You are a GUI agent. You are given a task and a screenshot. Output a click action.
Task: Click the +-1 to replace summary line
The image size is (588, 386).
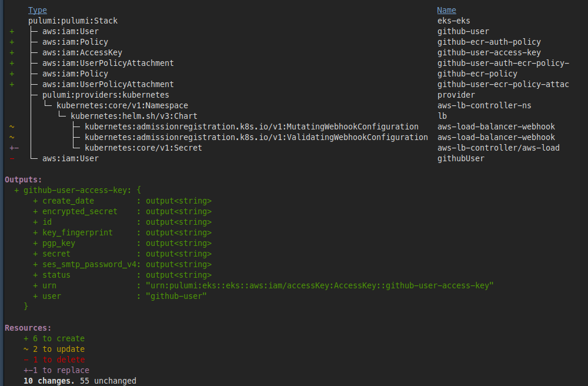pyautogui.click(x=56, y=370)
